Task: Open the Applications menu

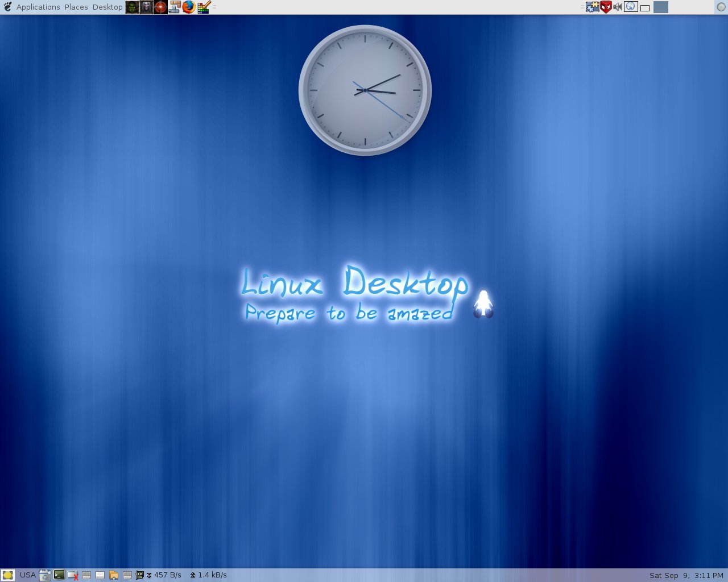Action: coord(38,7)
